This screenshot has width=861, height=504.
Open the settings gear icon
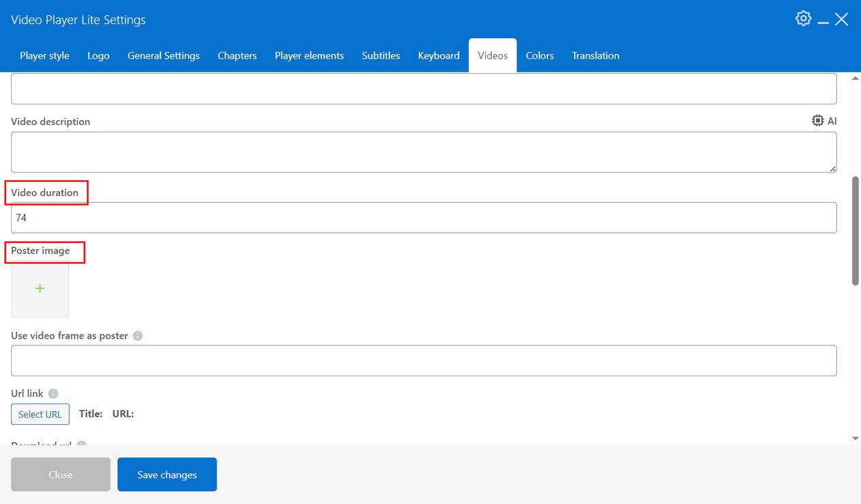point(804,18)
